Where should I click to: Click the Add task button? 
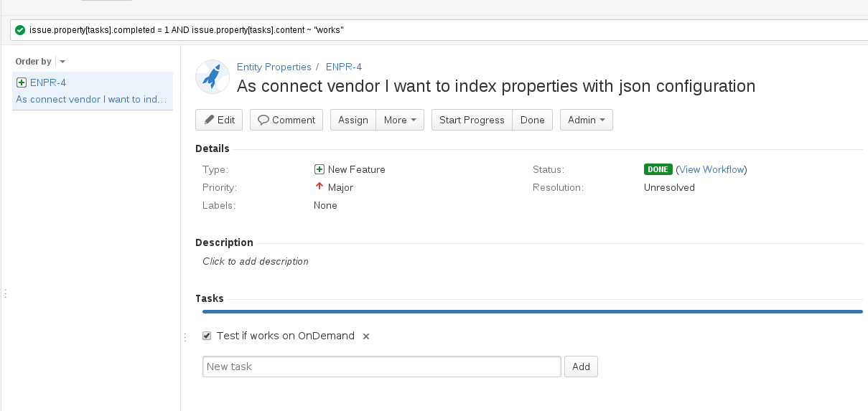[x=581, y=367]
